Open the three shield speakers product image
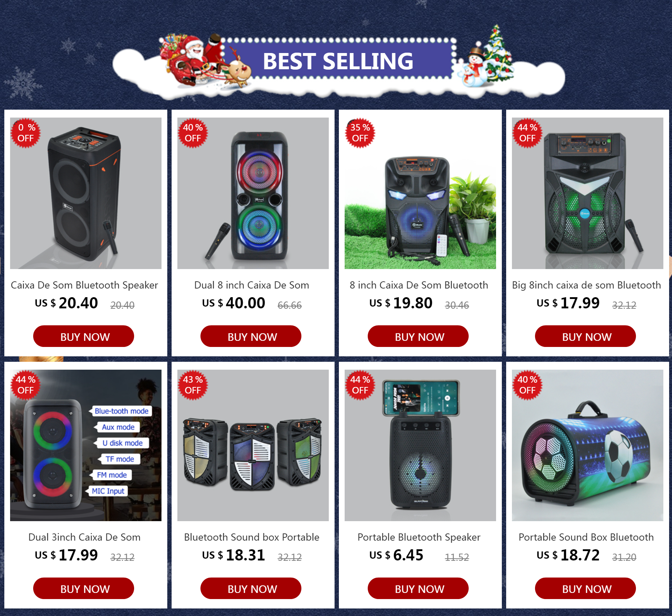The height and width of the screenshot is (616, 672). click(x=253, y=445)
